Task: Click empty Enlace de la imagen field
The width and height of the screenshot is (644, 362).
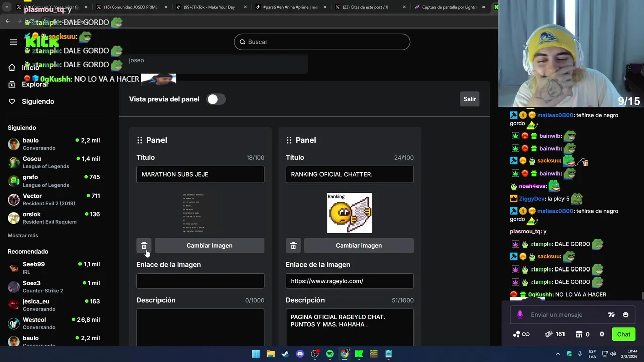Action: 200,281
